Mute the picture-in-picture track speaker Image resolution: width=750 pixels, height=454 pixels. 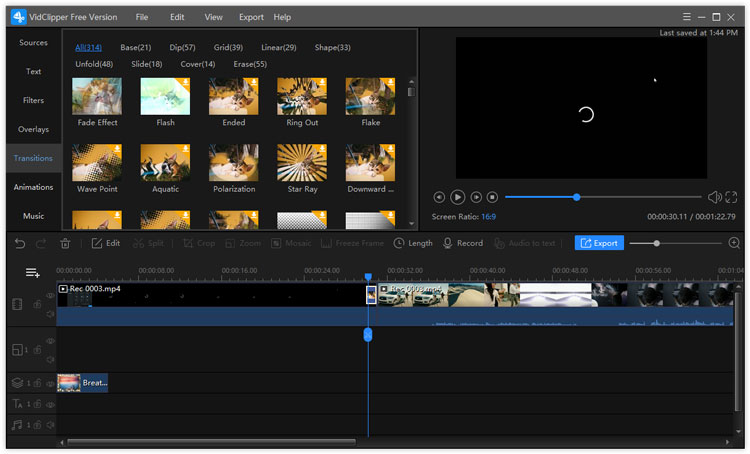(50, 359)
